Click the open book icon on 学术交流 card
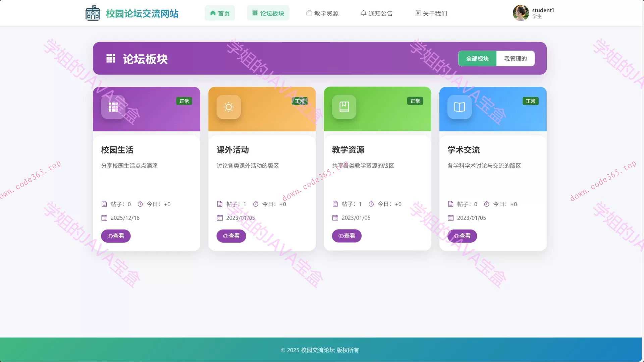 459,107
